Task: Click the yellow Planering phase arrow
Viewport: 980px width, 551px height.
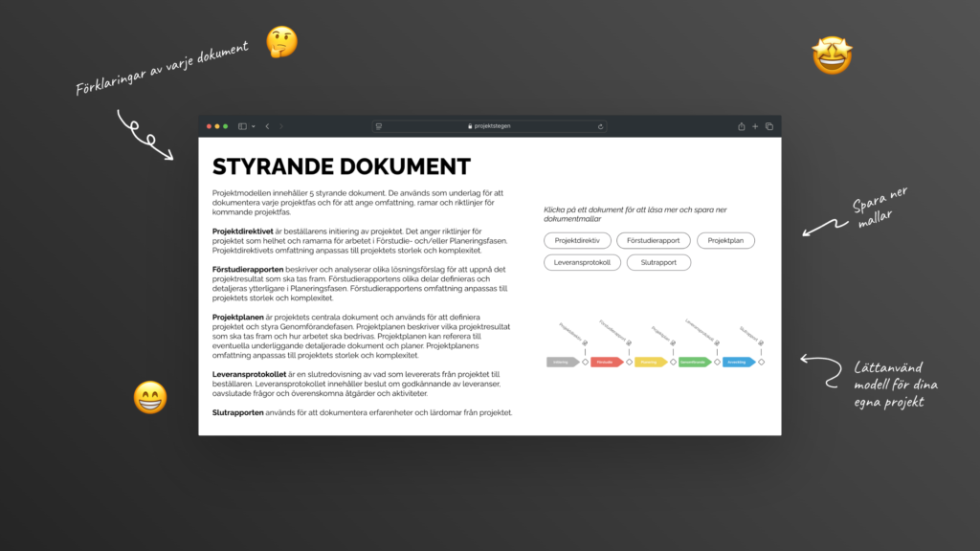Action: 650,362
